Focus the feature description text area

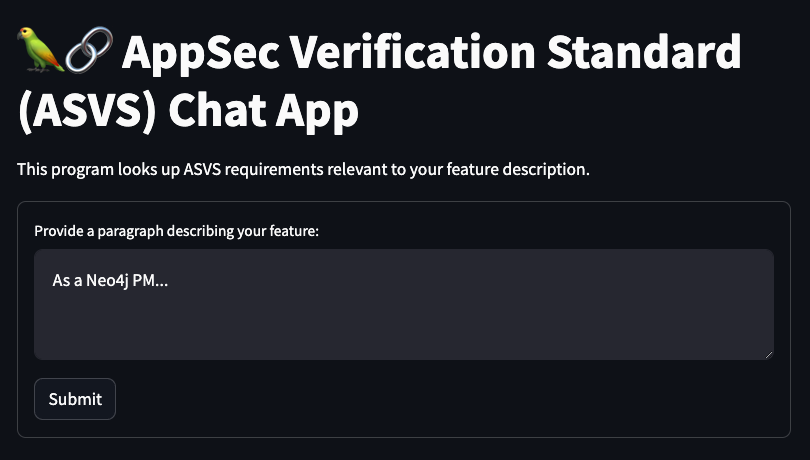[x=404, y=304]
